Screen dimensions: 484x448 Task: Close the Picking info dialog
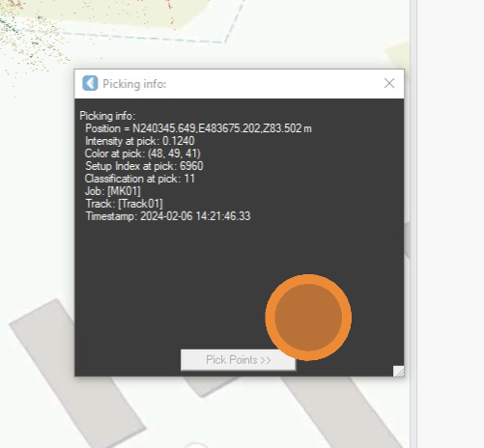pos(389,83)
